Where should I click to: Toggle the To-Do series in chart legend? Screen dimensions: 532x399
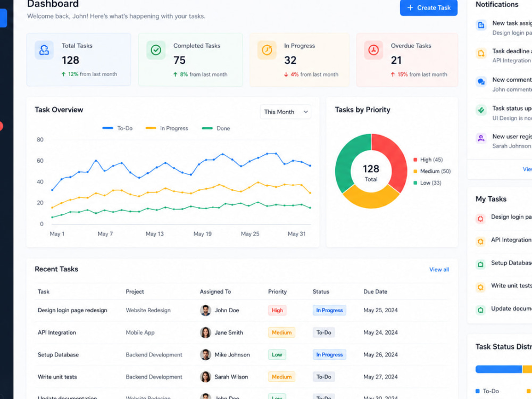118,128
